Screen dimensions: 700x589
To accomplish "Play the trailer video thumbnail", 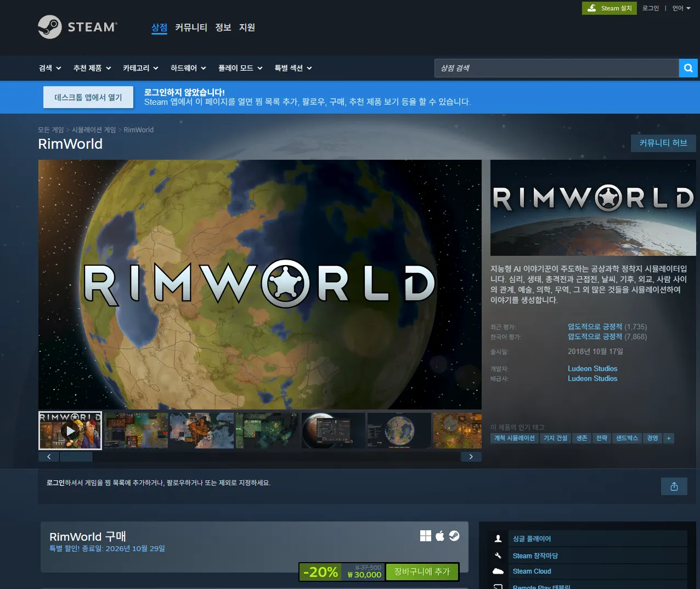I will (70, 431).
